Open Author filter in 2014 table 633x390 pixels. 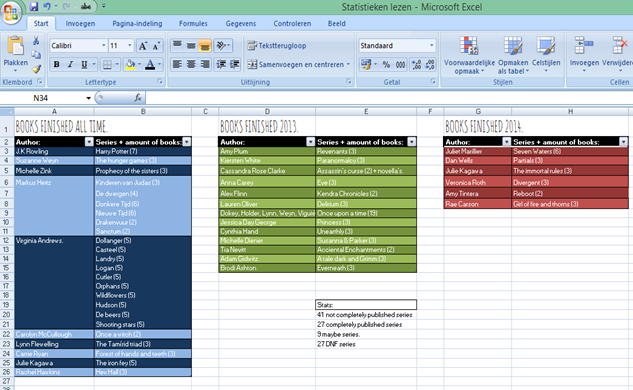(x=507, y=142)
